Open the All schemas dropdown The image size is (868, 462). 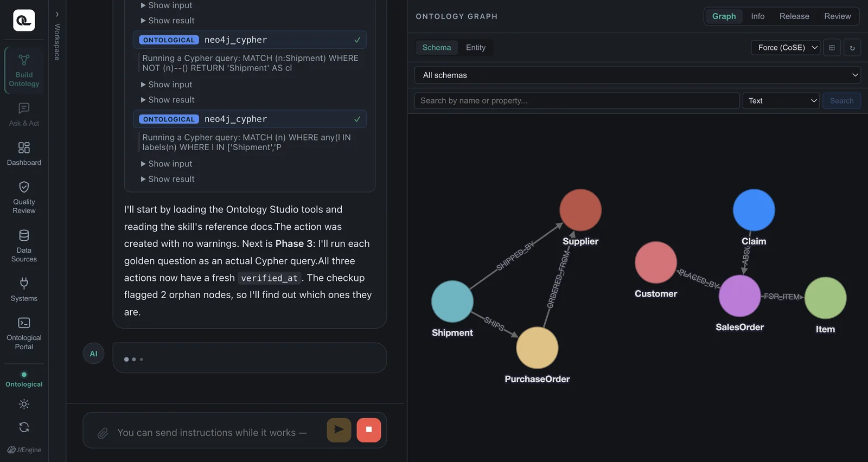(637, 75)
